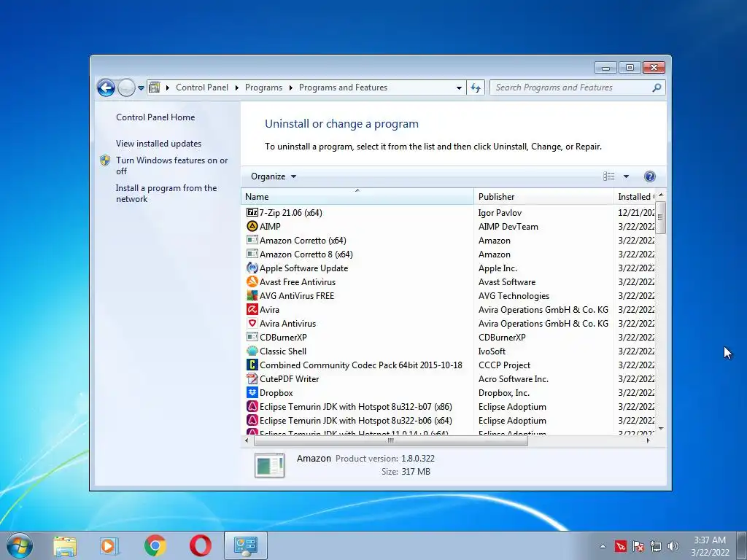The image size is (747, 560).
Task: Expand the address bar history dropdown
Action: coord(459,87)
